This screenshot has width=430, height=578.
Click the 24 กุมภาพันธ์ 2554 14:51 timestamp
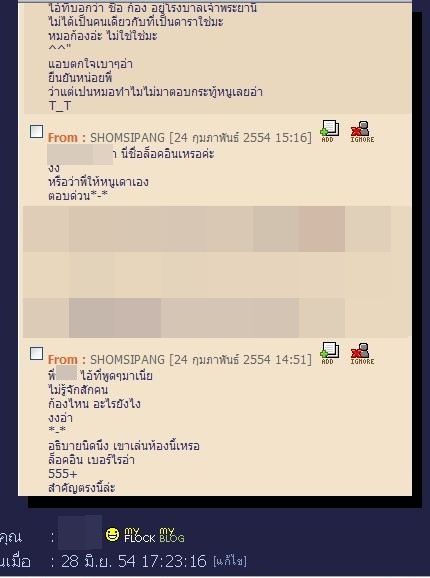click(240, 360)
